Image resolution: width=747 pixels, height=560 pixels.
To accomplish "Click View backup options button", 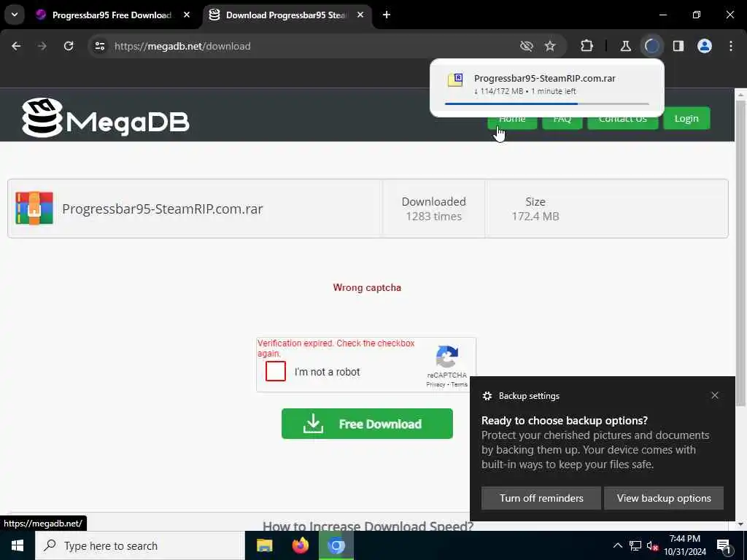I will click(664, 498).
